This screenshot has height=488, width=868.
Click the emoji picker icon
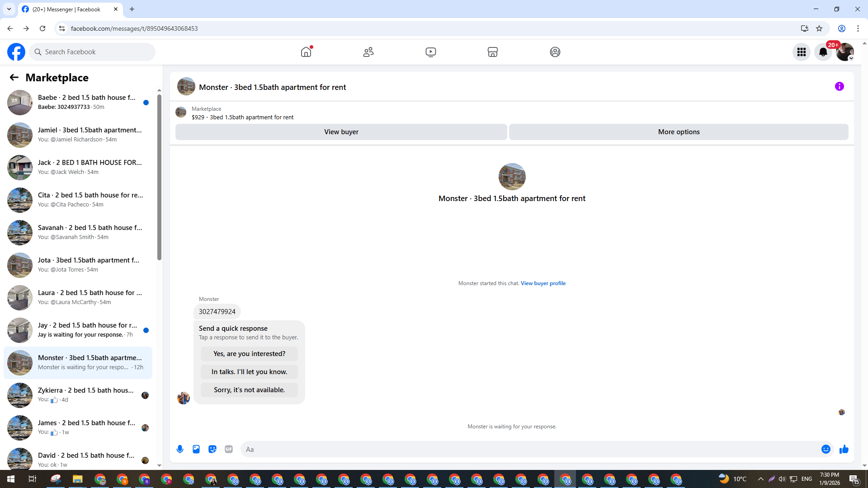826,449
